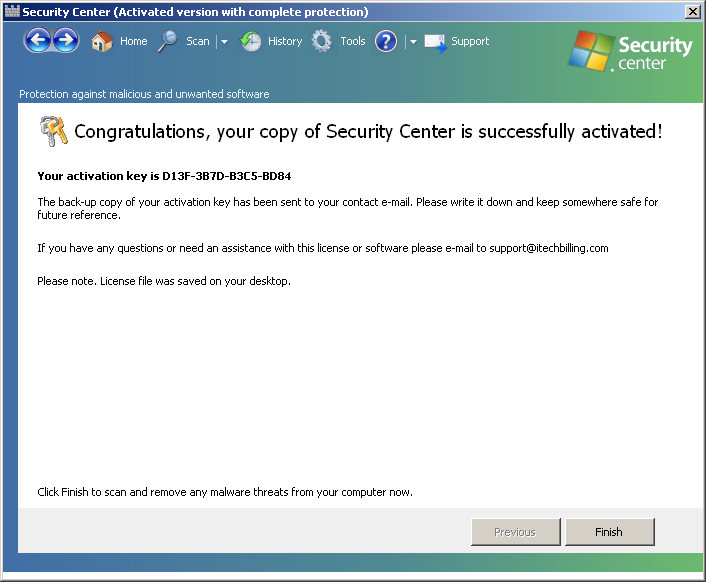
Task: Click 'Protection against malicious and unwanted software' text
Action: click(x=144, y=94)
